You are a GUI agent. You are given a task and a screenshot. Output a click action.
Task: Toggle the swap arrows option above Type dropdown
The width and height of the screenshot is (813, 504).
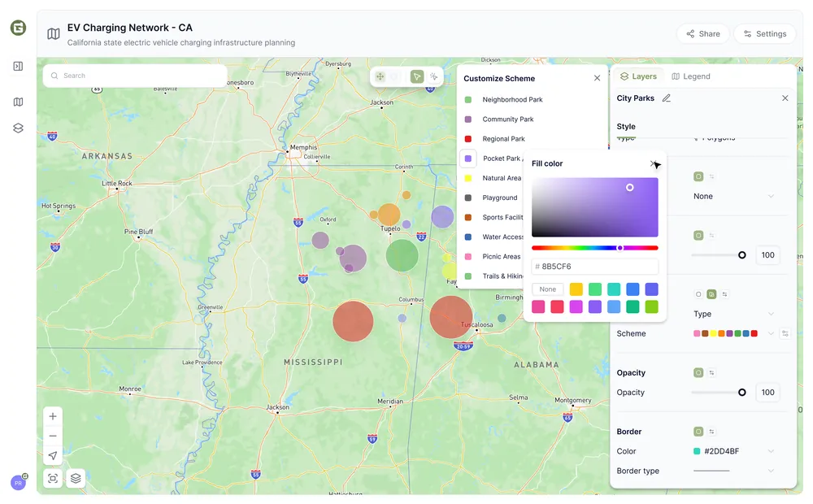coord(725,294)
